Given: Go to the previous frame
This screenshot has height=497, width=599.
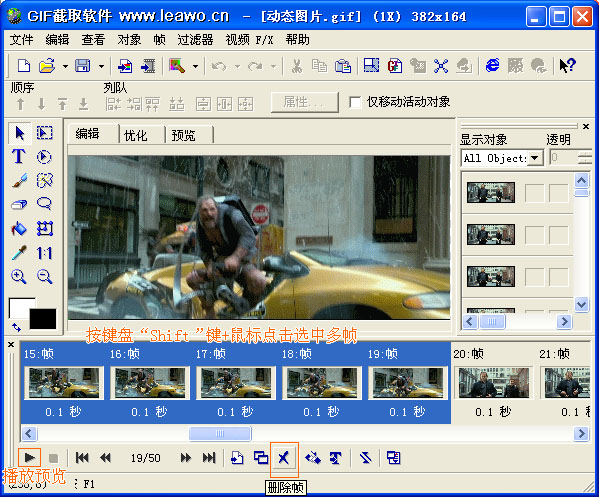Looking at the screenshot, I should pyautogui.click(x=105, y=458).
